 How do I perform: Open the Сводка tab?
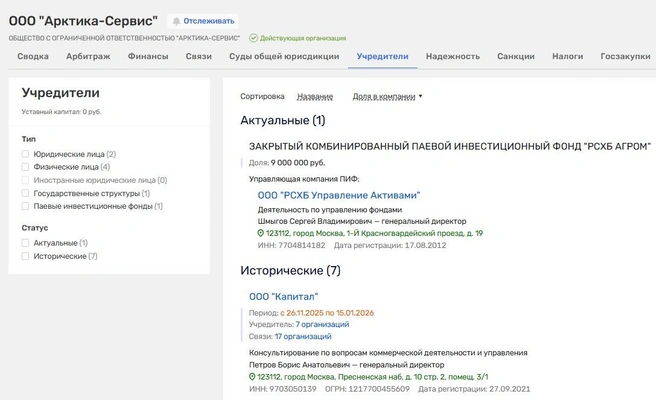click(33, 56)
